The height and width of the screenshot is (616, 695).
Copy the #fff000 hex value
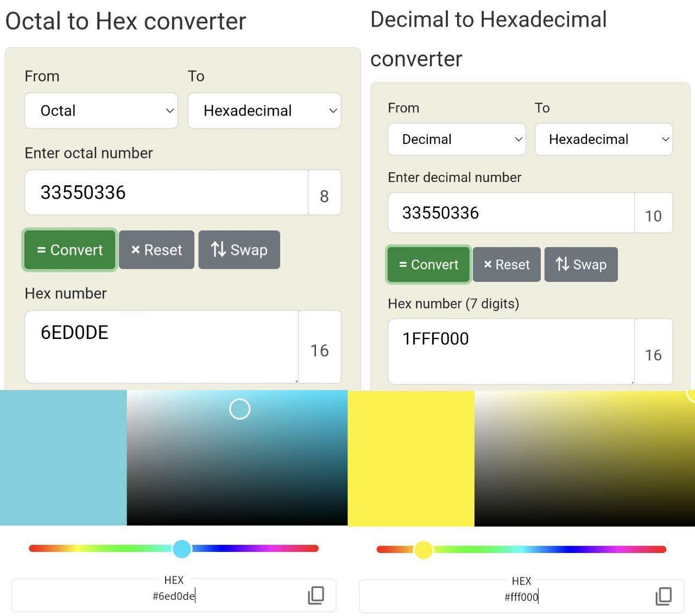[664, 596]
